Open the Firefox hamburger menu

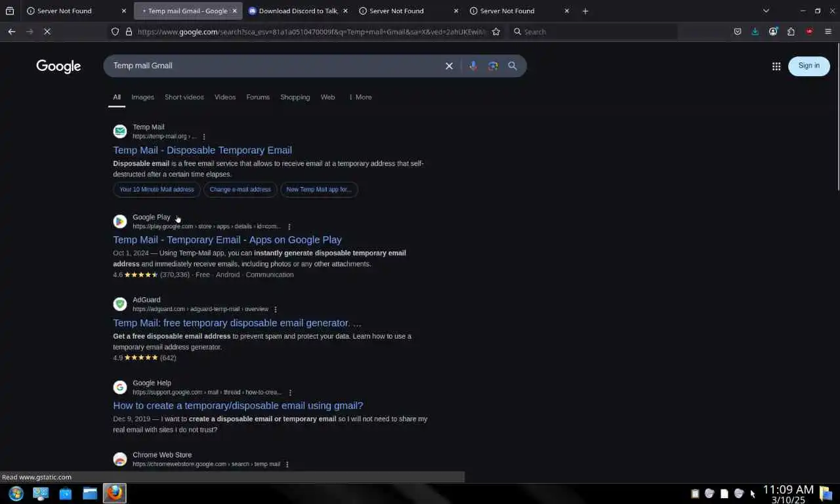(828, 31)
